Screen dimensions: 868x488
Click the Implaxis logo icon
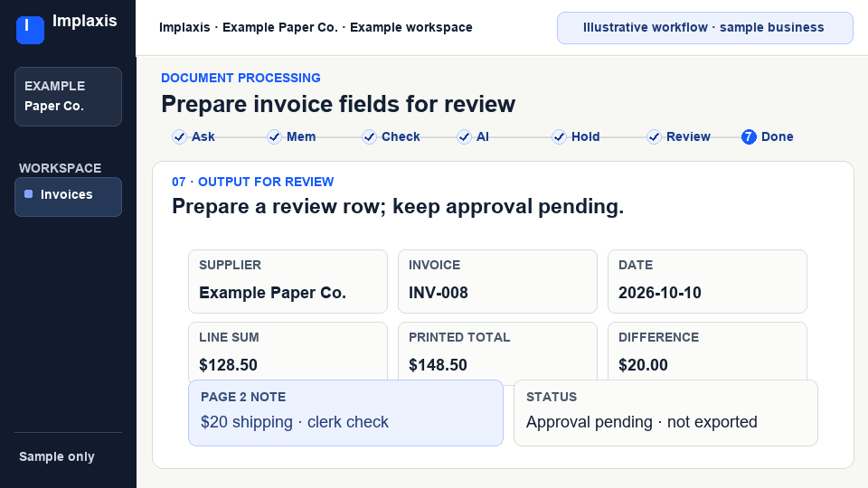(30, 30)
